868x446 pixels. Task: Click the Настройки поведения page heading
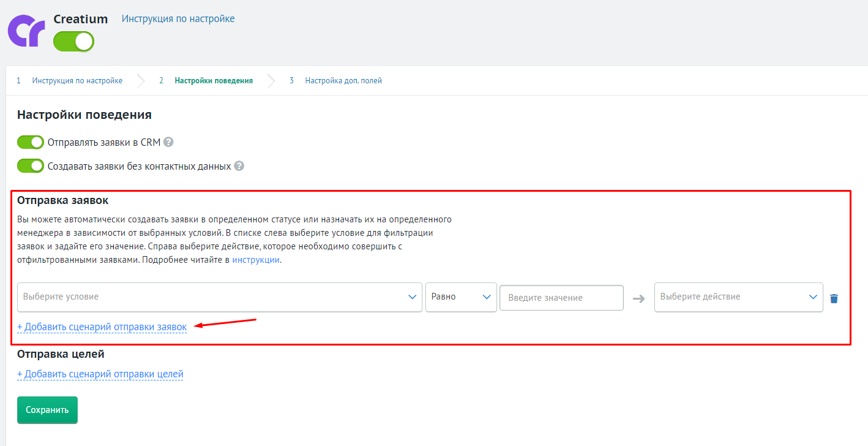(84, 115)
